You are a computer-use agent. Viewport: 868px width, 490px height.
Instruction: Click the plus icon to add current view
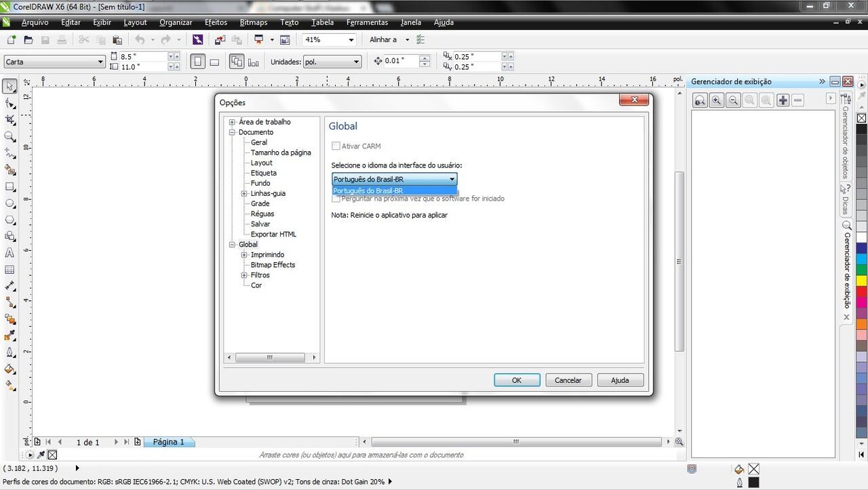[783, 100]
